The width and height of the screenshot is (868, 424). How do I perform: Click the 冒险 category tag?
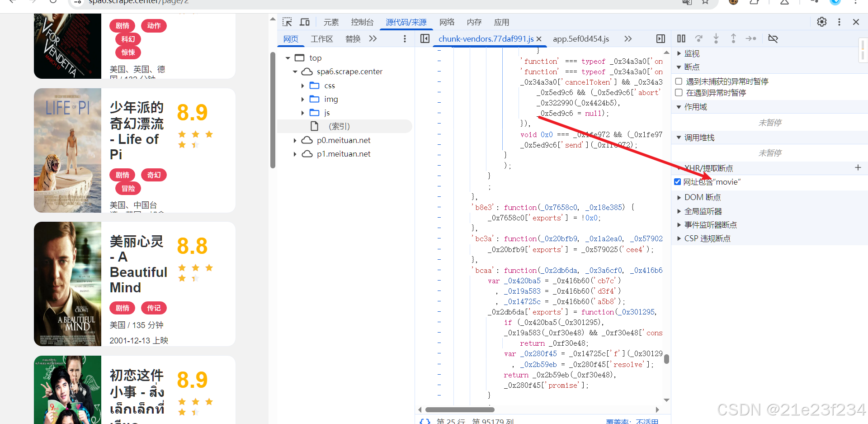128,188
